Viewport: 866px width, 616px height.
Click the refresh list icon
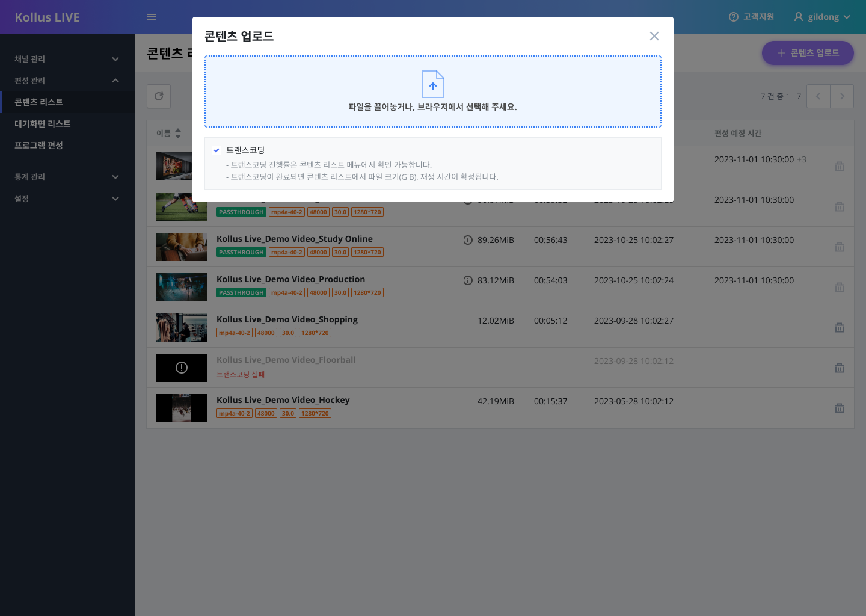click(x=159, y=96)
